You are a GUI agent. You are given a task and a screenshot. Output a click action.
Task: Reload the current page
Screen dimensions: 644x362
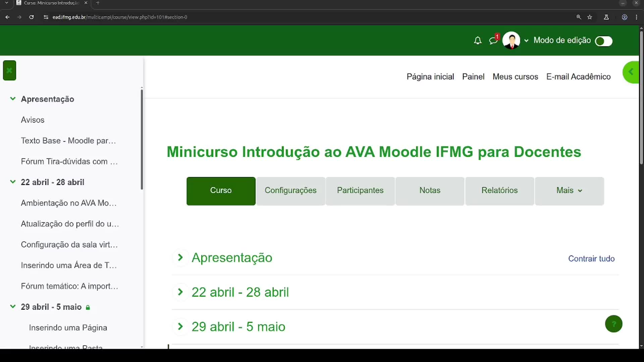[32, 17]
